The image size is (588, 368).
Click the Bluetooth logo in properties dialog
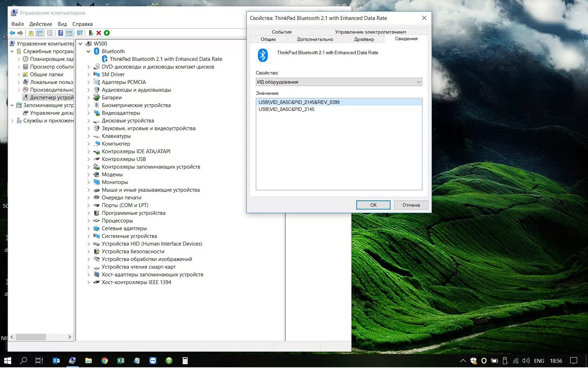click(263, 55)
